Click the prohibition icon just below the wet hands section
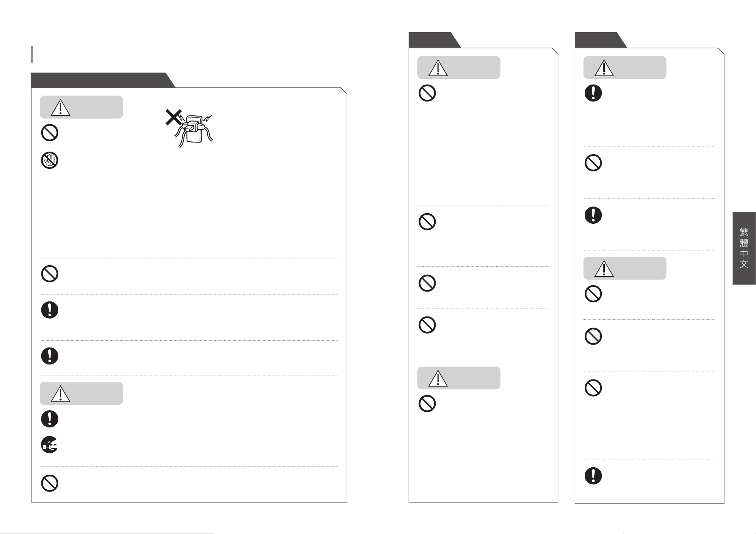Image resolution: width=756 pixels, height=534 pixels. point(49,274)
